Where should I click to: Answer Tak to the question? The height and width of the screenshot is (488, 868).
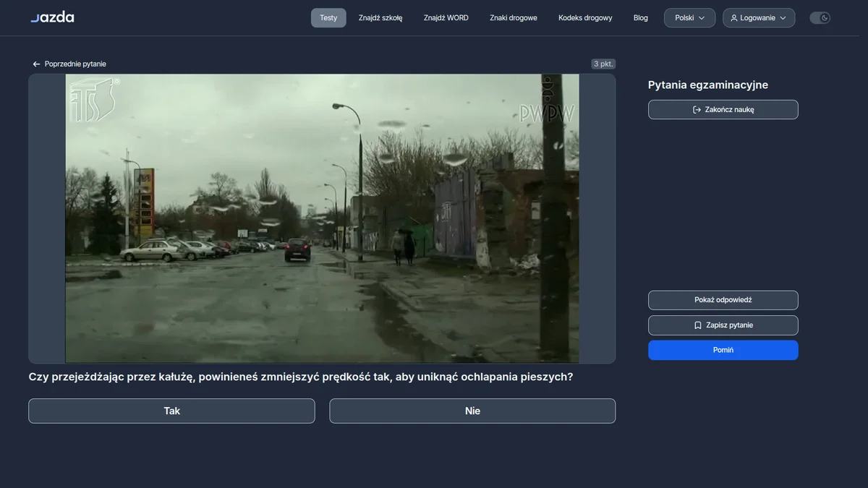(171, 411)
